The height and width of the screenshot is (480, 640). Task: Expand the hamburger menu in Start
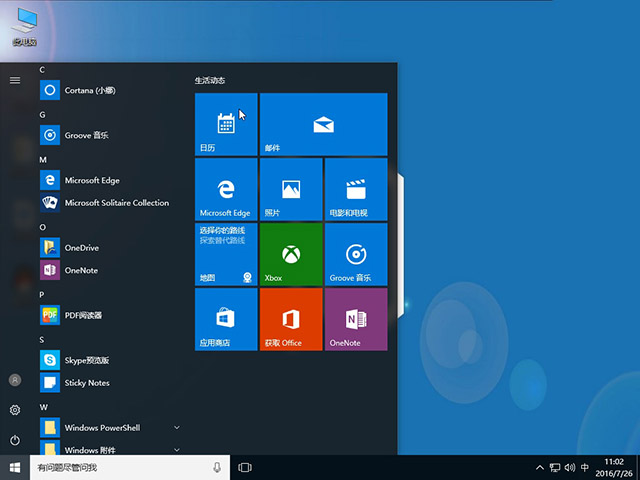point(15,80)
